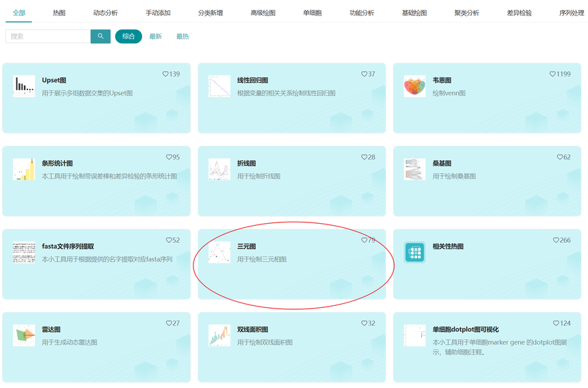Viewport: 588px width, 388px height.
Task: Switch to the 热图 tab
Action: pos(59,13)
